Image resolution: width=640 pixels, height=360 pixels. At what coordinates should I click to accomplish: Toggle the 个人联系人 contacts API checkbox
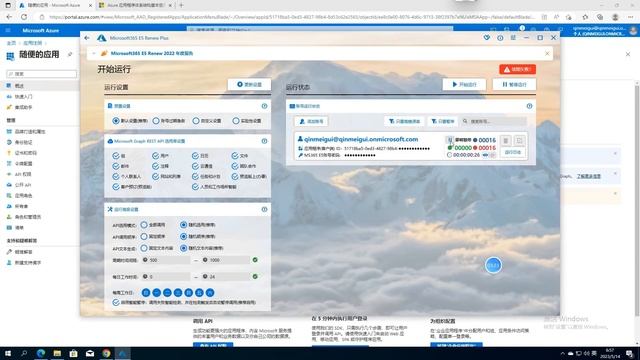(116, 176)
